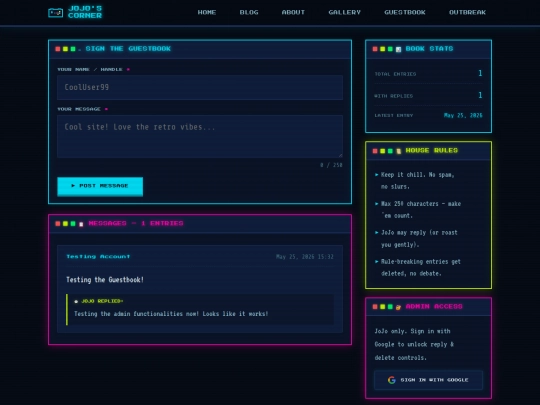
Task: Click the JoJo Replied label
Action: 102,301
